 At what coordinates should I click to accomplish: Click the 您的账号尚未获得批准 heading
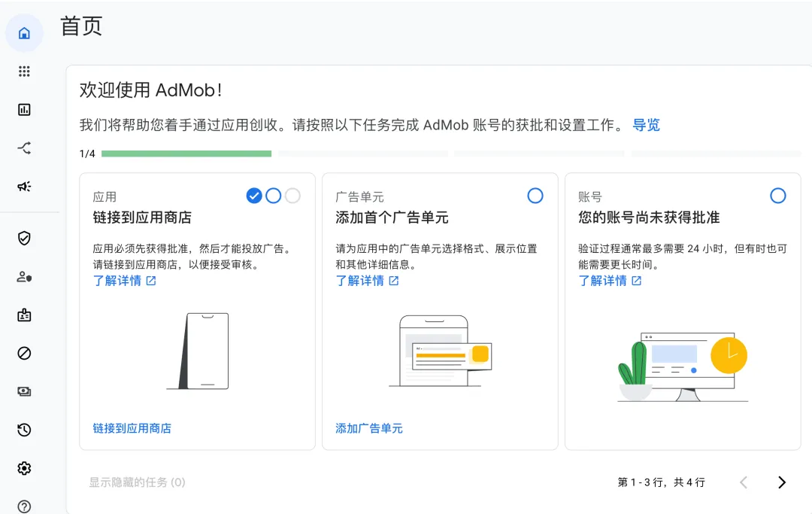click(x=649, y=217)
